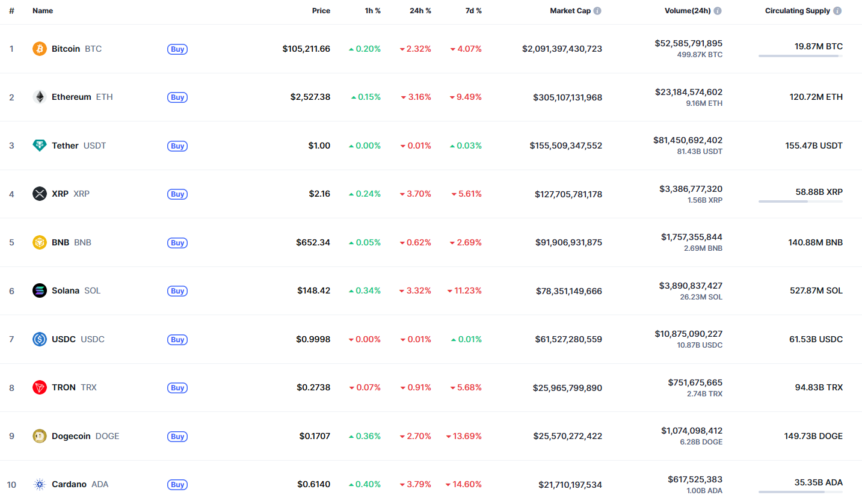Click the Buy button for Solana
The height and width of the screenshot is (504, 862).
[177, 291]
